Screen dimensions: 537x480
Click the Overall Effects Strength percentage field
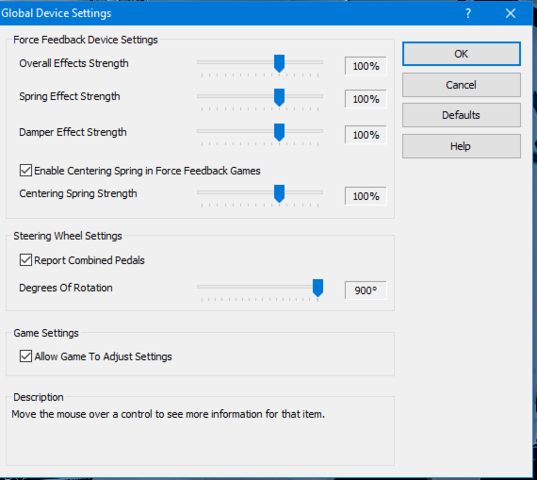pos(366,66)
